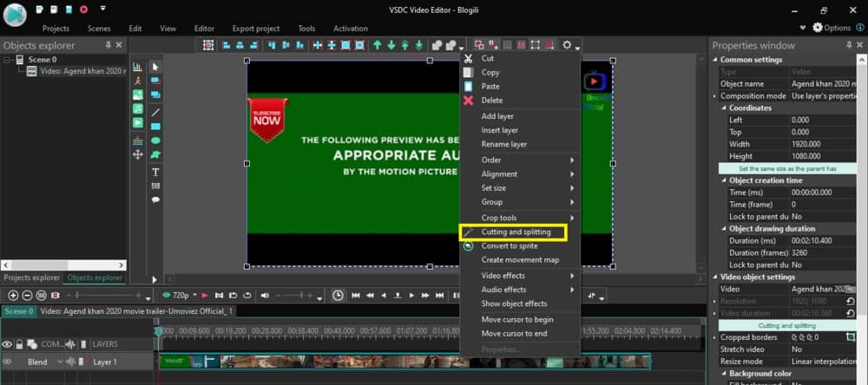Close the Properties window panel
The image size is (868, 385).
[x=859, y=45]
